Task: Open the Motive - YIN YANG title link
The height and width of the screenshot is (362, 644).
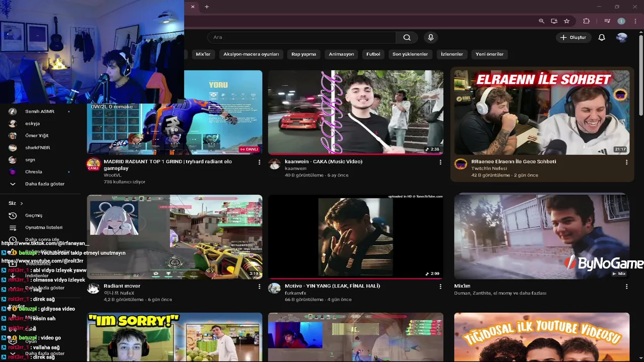Action: click(x=332, y=286)
